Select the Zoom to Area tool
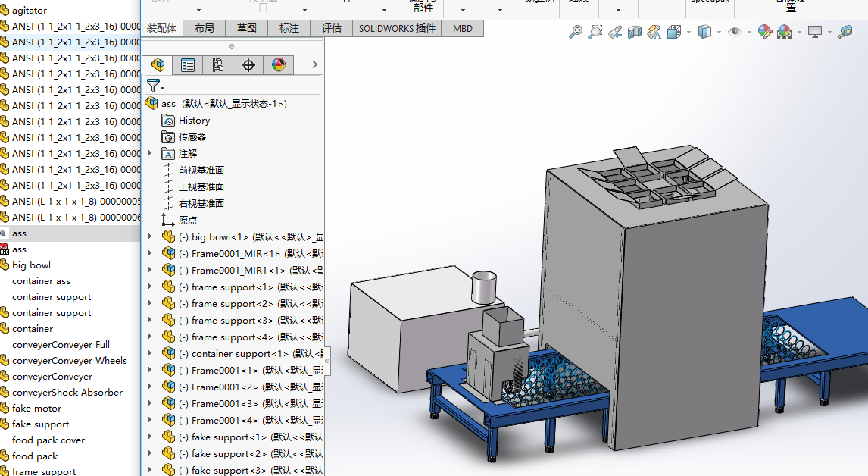This screenshot has height=476, width=868. pyautogui.click(x=595, y=32)
